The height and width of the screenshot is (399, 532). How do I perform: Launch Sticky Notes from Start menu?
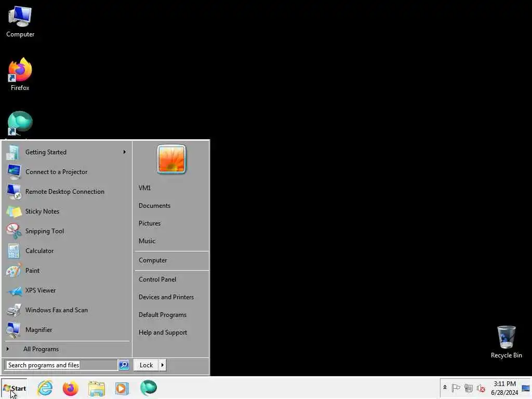(x=42, y=211)
